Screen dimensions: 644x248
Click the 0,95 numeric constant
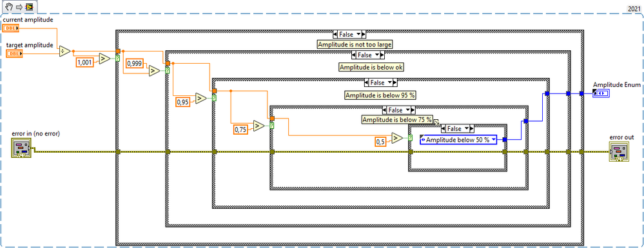pyautogui.click(x=184, y=102)
